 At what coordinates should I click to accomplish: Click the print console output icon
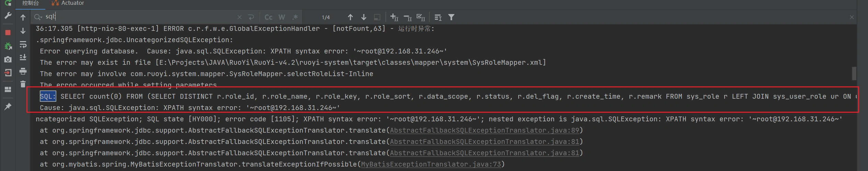pos(23,71)
